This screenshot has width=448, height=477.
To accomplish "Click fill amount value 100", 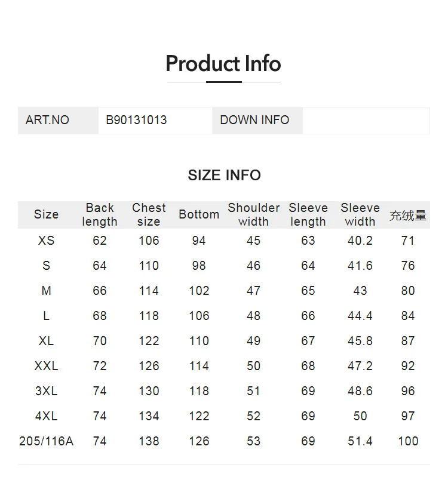I will [x=408, y=441].
